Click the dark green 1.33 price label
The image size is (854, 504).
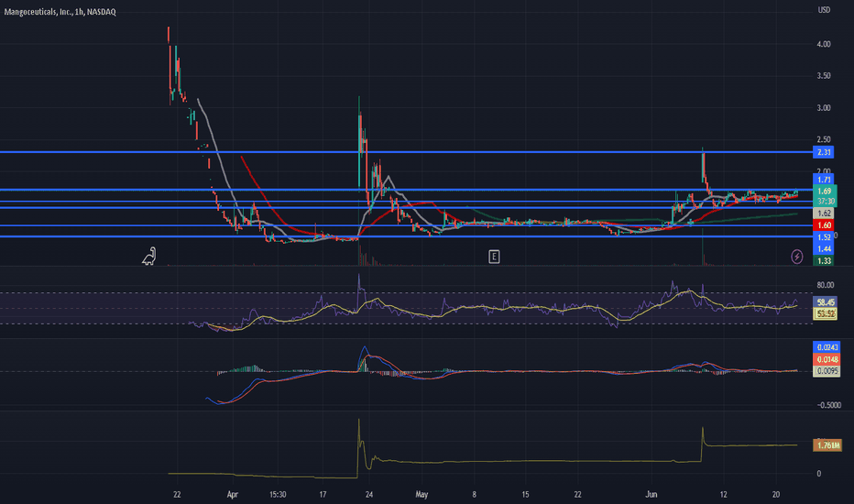pyautogui.click(x=824, y=261)
